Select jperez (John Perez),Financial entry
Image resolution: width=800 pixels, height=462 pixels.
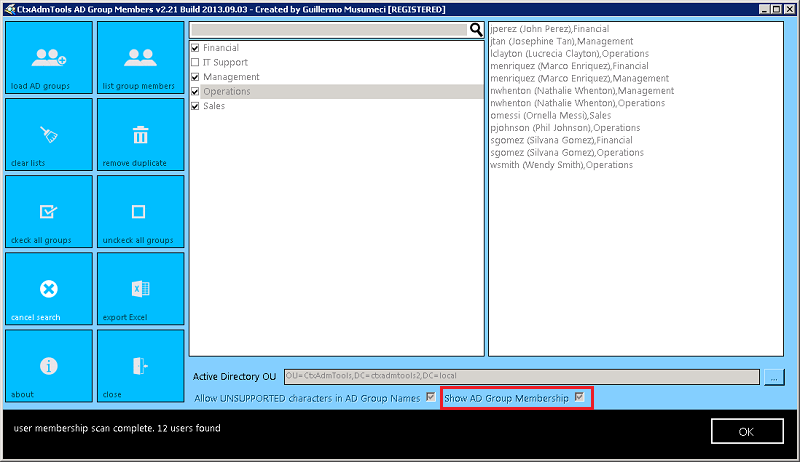[x=549, y=29]
